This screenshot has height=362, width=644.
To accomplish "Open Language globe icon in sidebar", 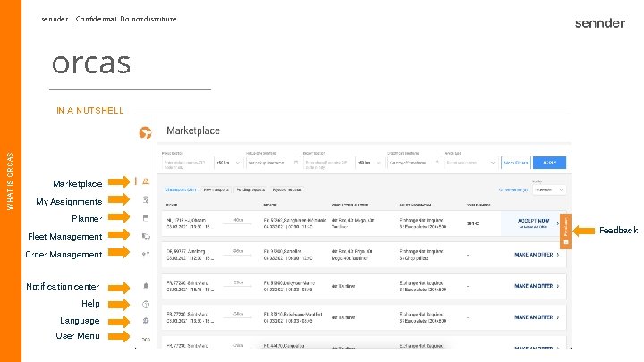I will (x=146, y=321).
